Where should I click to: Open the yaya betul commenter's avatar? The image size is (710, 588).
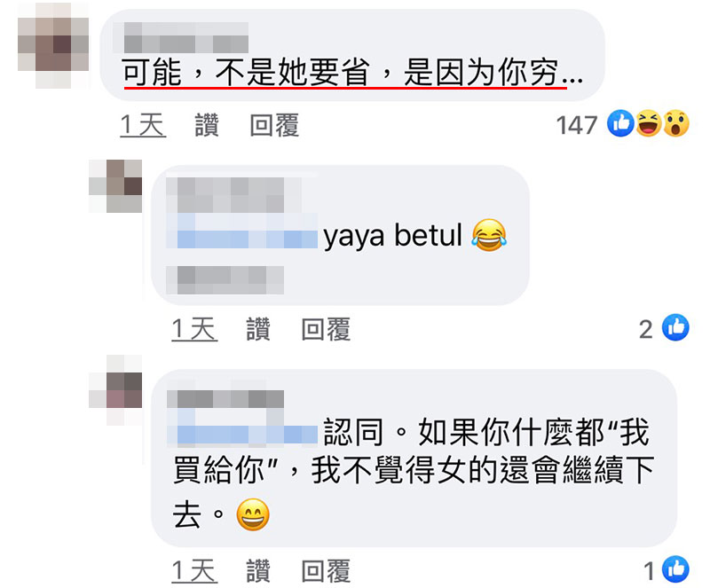click(x=115, y=186)
